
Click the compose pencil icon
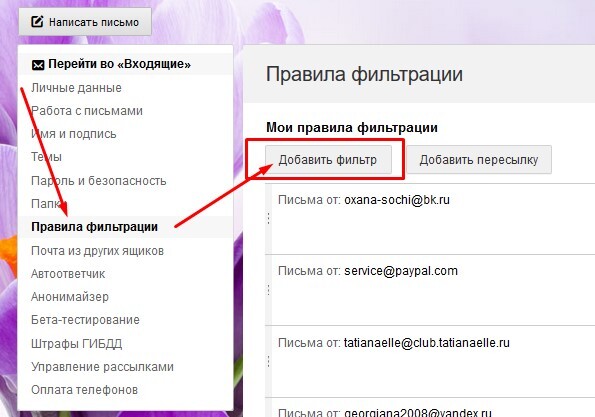(x=37, y=21)
